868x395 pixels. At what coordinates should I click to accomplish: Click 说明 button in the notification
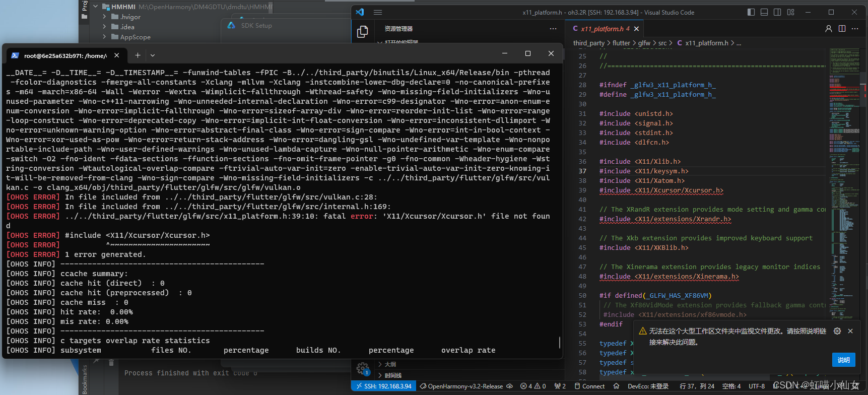843,360
